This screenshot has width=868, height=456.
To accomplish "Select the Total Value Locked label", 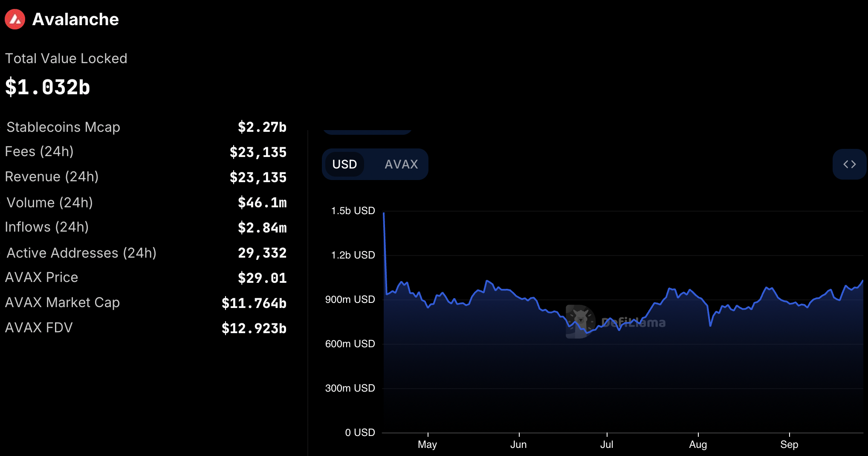I will pos(66,58).
